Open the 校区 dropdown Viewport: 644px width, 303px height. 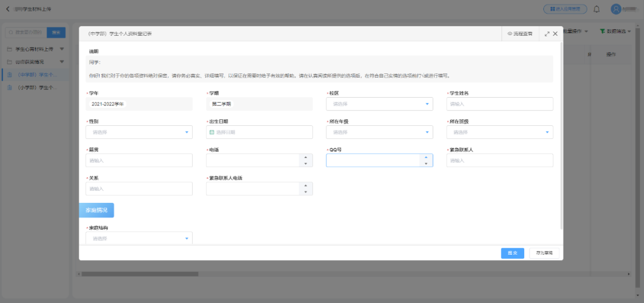click(x=379, y=104)
